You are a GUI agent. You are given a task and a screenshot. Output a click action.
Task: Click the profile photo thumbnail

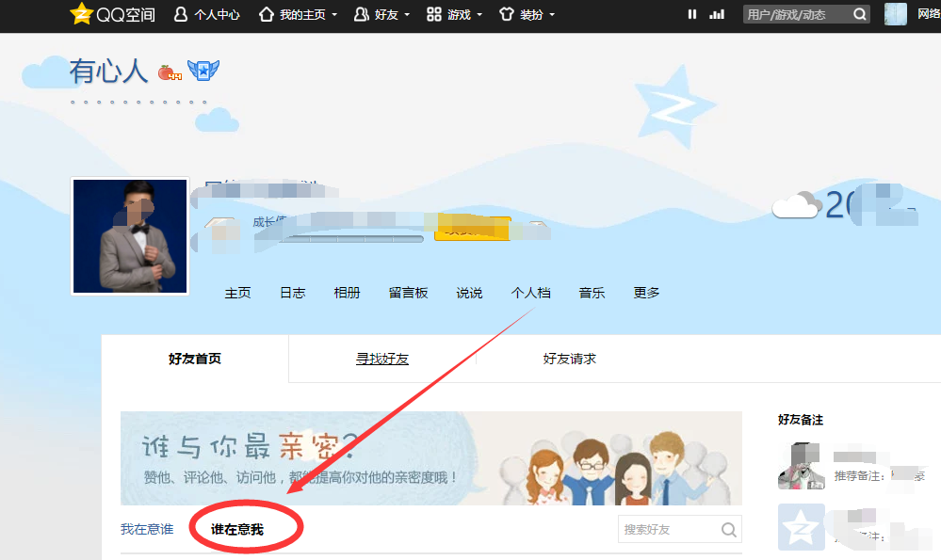point(130,236)
